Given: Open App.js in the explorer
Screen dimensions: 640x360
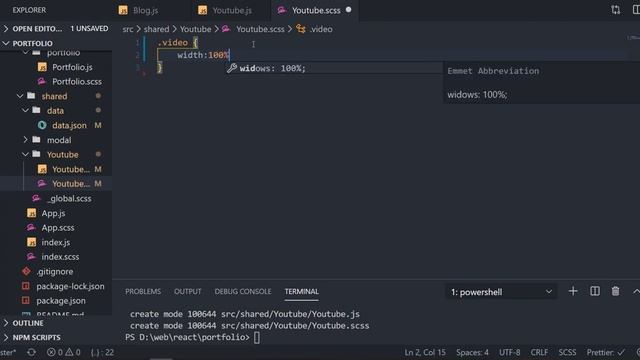Looking at the screenshot, I should (53, 213).
